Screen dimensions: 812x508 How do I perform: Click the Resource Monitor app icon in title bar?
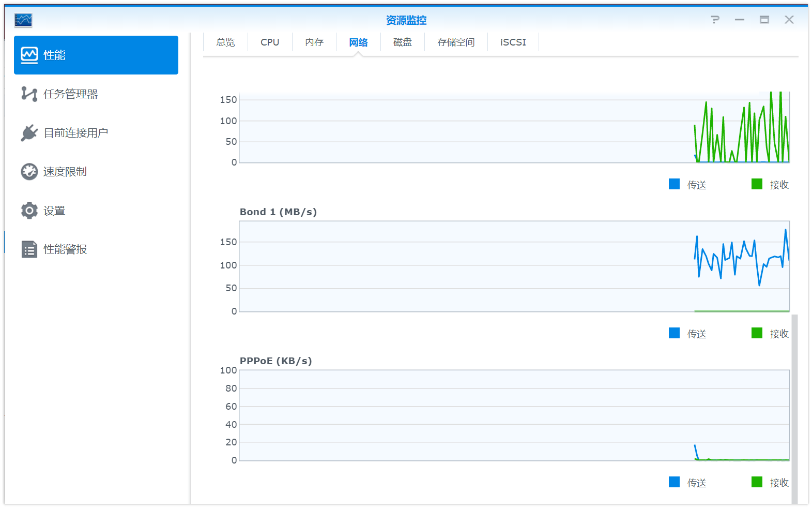tap(23, 20)
